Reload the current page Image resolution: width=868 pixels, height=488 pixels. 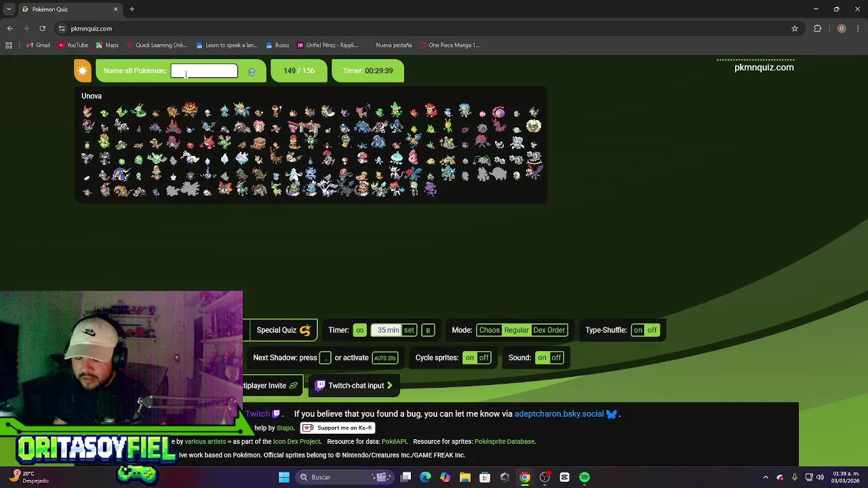pos(42,28)
